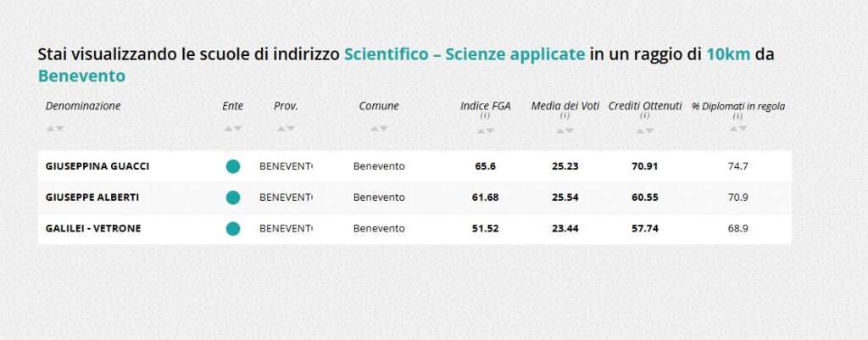Image resolution: width=868 pixels, height=340 pixels.
Task: Click Giuseppe Alberti teal Ente dot
Action: tap(233, 198)
